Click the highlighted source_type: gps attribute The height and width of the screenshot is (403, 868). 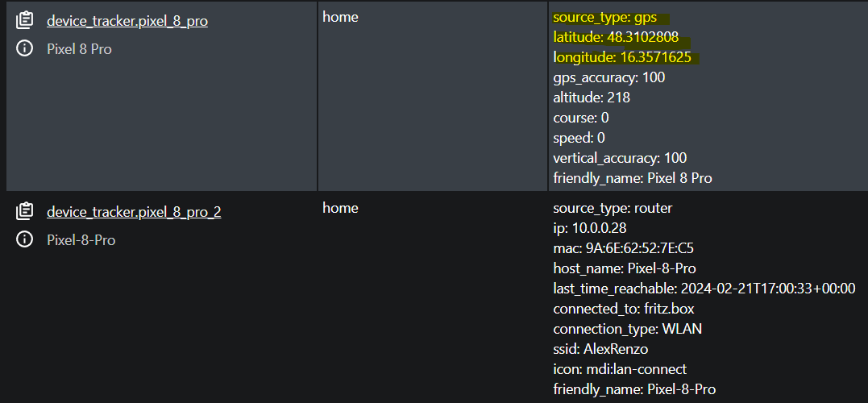tap(605, 18)
